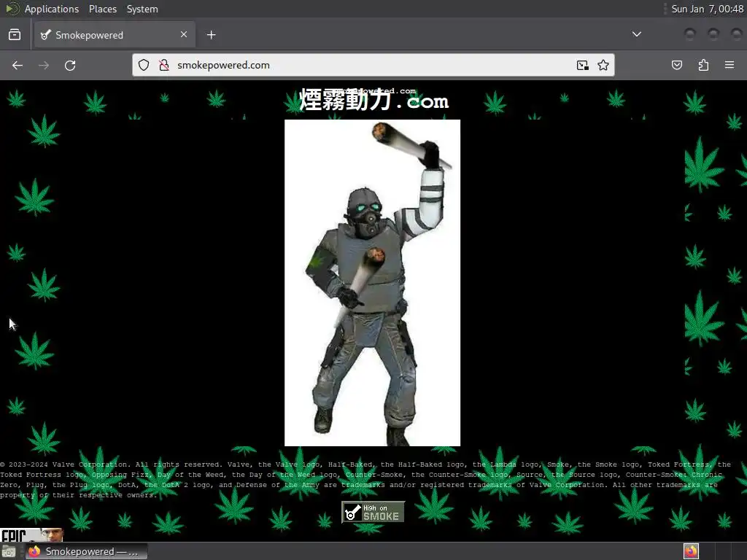Open the extensions puzzle icon
This screenshot has width=747, height=560.
pos(703,65)
